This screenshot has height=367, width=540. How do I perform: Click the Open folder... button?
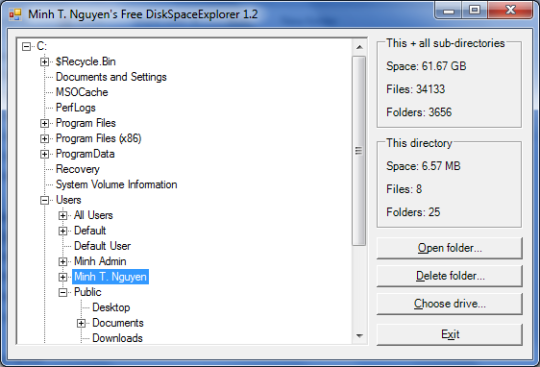point(449,248)
